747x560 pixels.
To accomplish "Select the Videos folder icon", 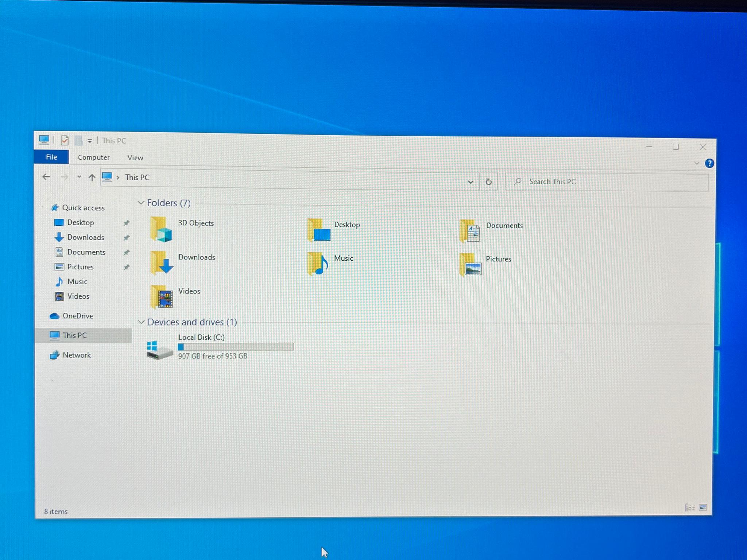I will click(162, 296).
